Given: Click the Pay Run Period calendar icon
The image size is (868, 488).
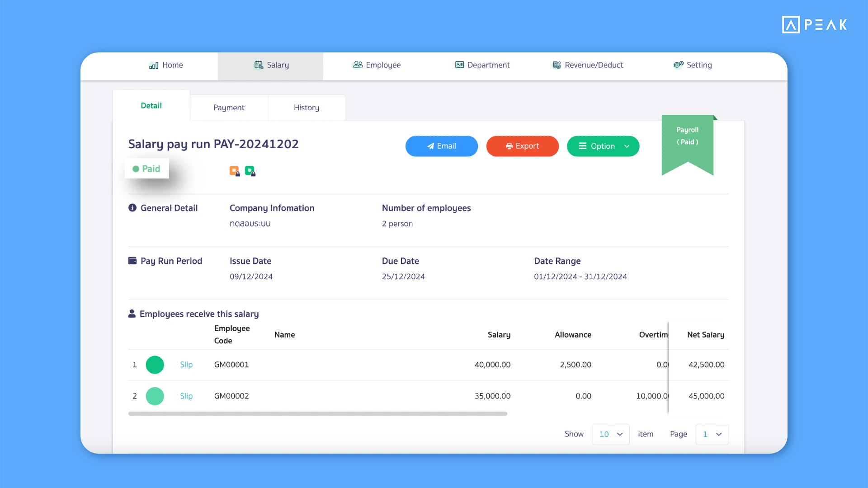Looking at the screenshot, I should (x=132, y=260).
